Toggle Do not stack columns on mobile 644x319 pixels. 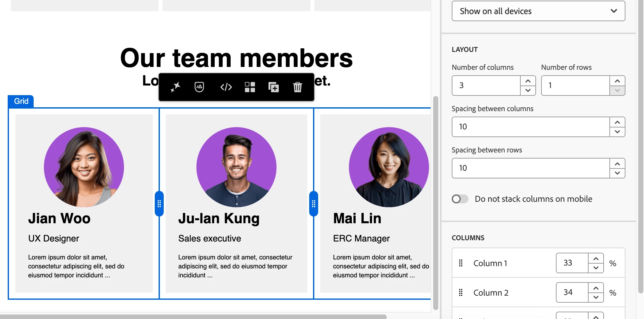[460, 199]
